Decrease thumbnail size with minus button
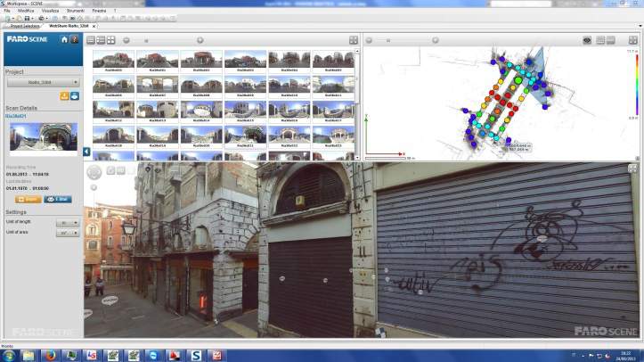This screenshot has width=644, height=362. 126,40
